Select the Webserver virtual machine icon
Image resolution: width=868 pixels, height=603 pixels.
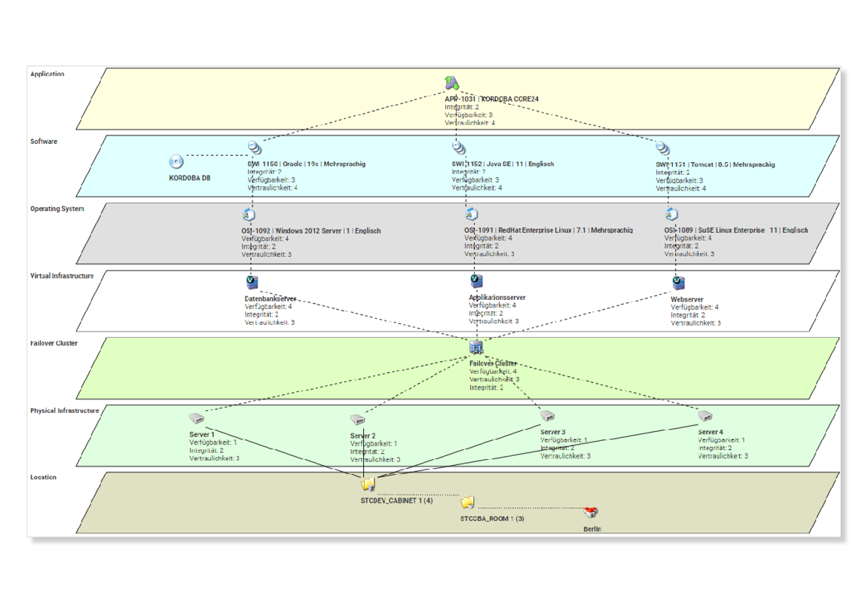point(678,283)
